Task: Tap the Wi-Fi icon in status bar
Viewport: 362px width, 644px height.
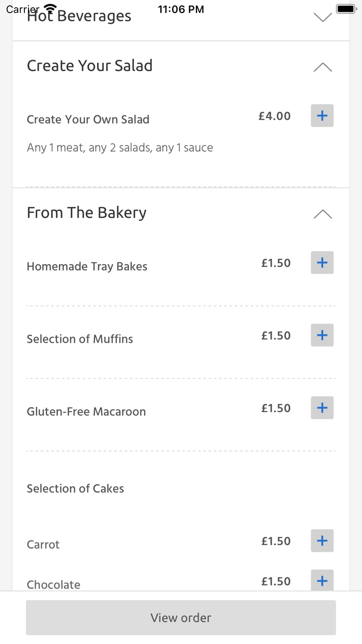Action: [50, 9]
